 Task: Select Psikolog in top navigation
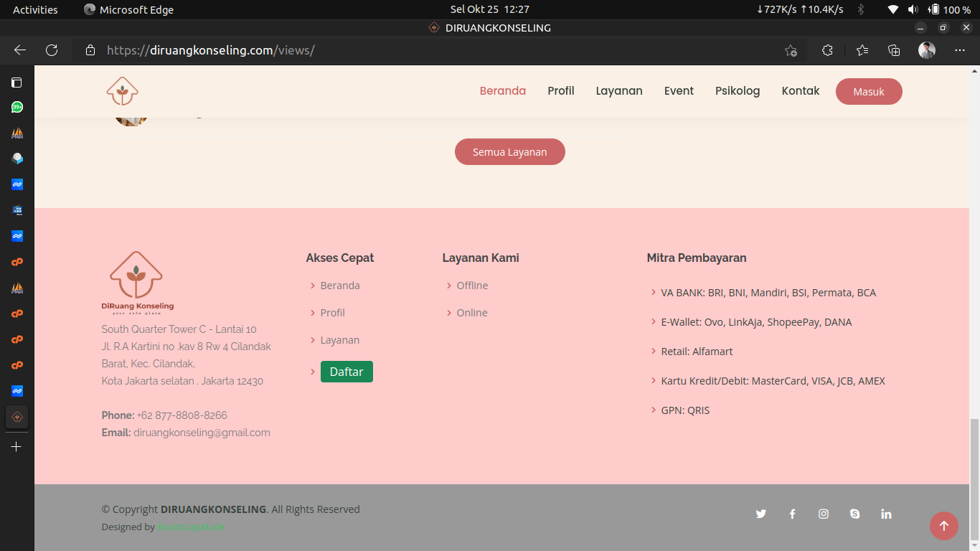coord(737,91)
